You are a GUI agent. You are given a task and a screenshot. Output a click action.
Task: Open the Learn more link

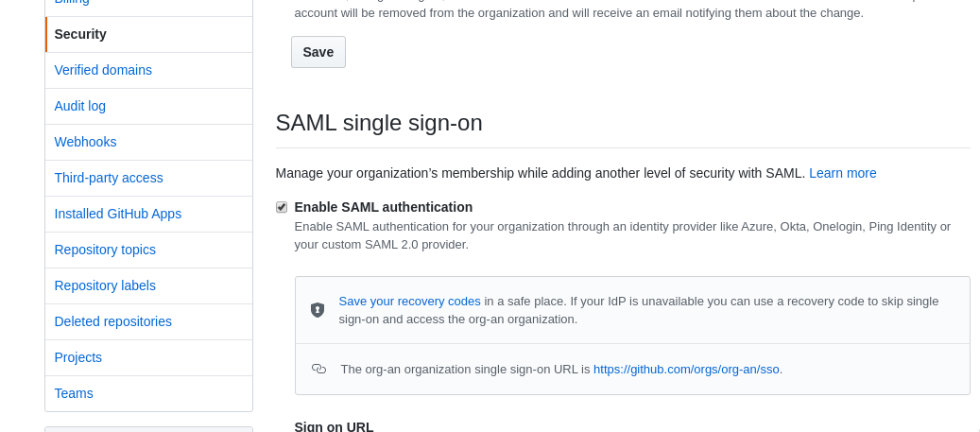pos(843,173)
